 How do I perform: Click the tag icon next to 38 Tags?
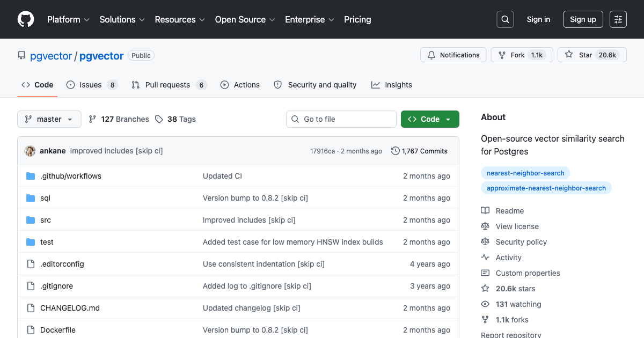(x=159, y=119)
